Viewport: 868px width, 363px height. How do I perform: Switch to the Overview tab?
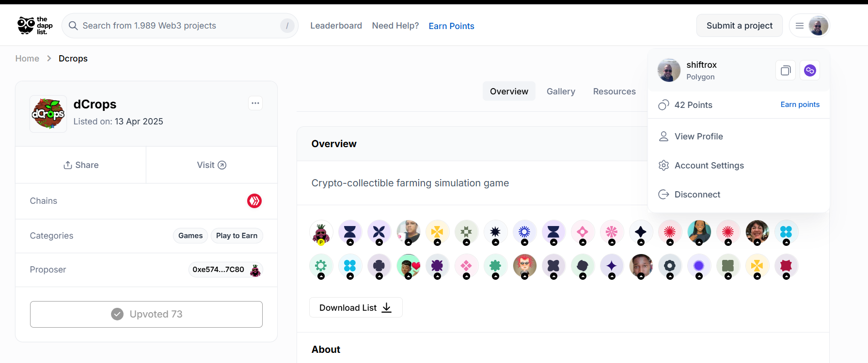click(x=509, y=91)
